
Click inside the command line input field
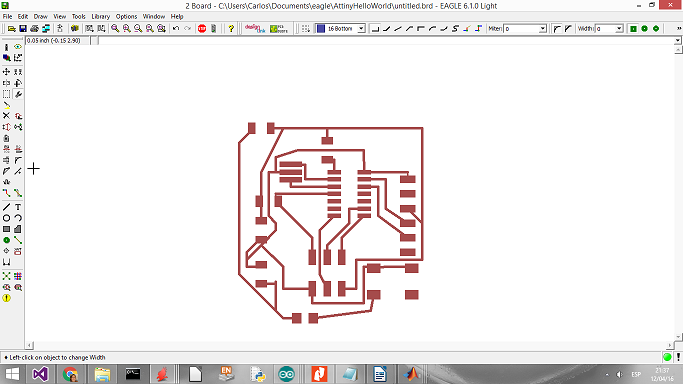tap(385, 40)
